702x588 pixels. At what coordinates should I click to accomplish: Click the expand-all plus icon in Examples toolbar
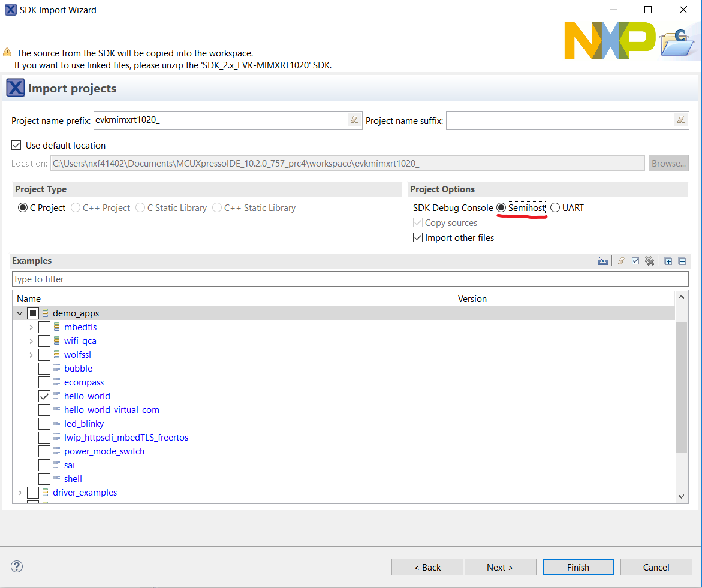(668, 261)
